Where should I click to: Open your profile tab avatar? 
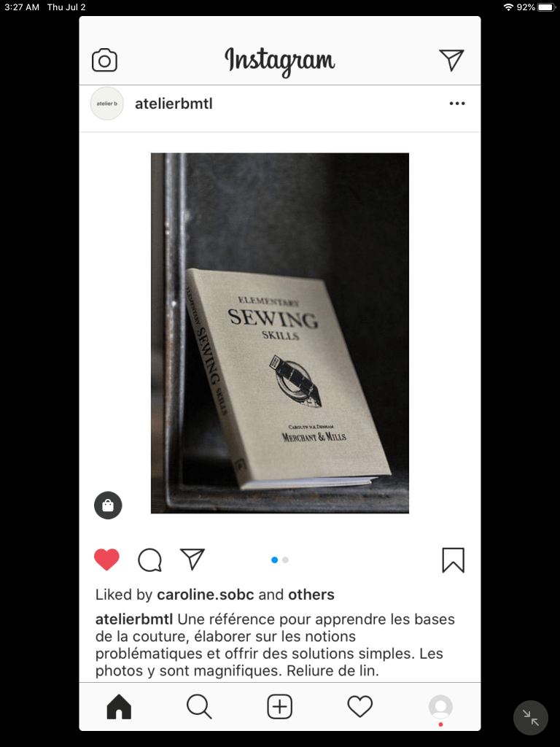[x=440, y=706]
